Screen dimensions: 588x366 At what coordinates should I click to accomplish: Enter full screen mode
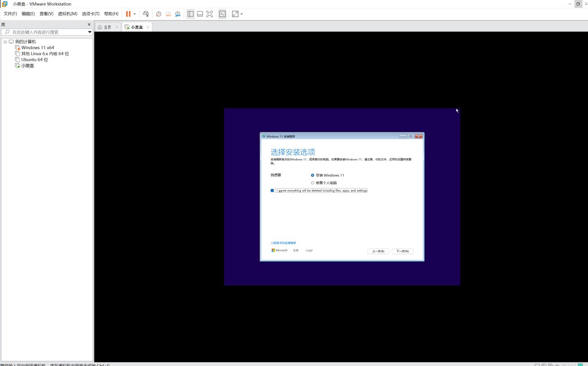[209, 14]
